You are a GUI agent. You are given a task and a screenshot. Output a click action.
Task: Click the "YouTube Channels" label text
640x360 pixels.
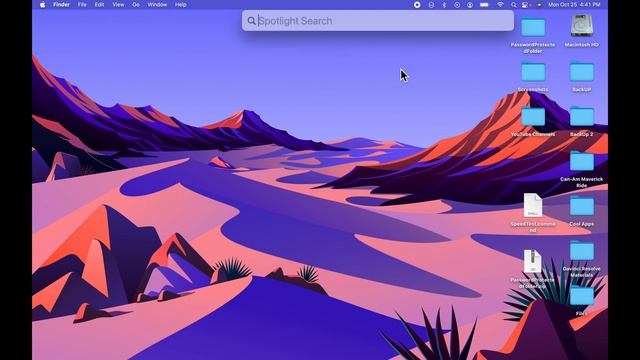point(533,134)
